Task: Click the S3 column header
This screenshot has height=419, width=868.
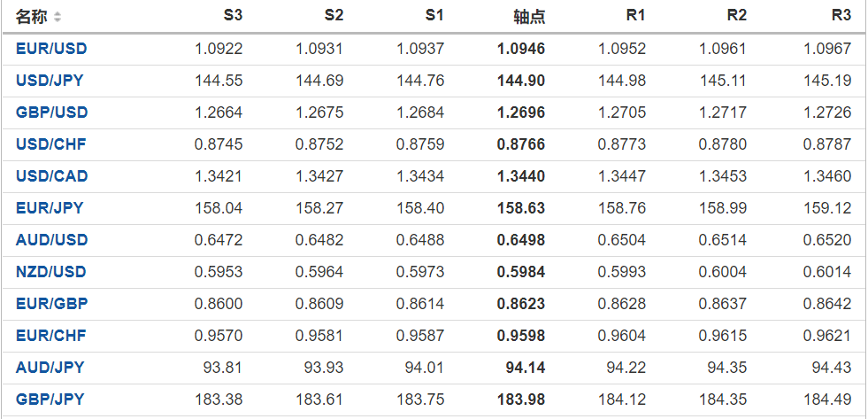Action: (x=233, y=16)
